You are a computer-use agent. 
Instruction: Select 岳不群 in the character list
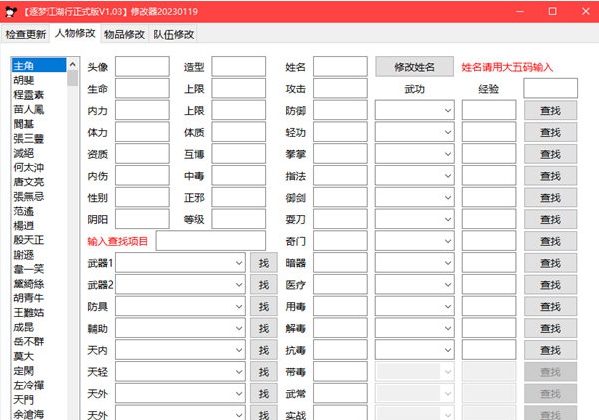[x=39, y=342]
